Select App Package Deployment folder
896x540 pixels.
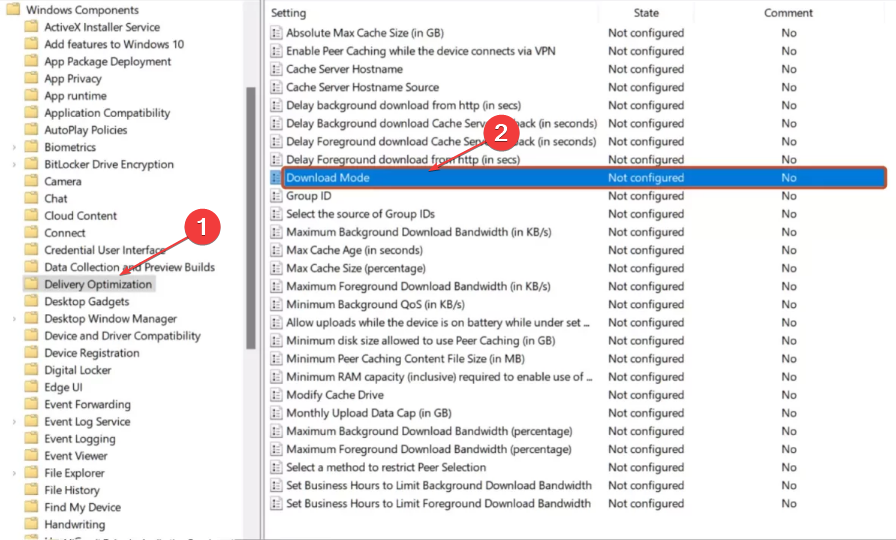point(107,61)
